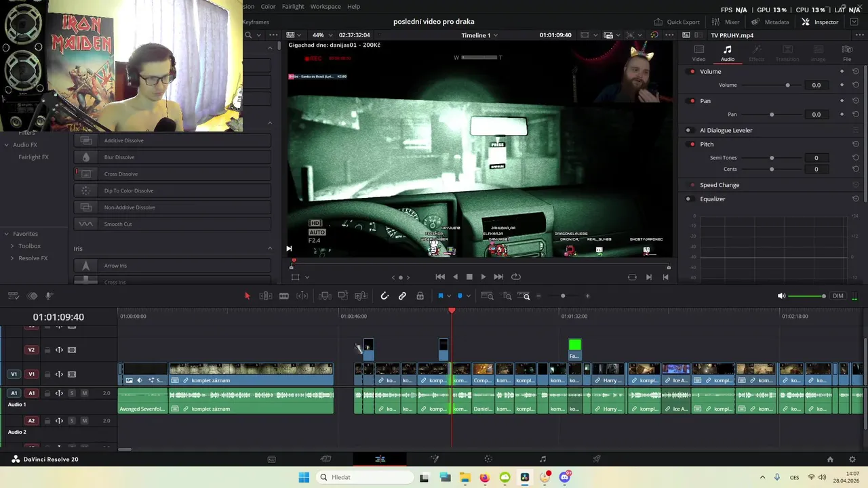Screen dimensions: 868x488
Task: Open the Fairlight page music note icon
Action: coord(542,459)
